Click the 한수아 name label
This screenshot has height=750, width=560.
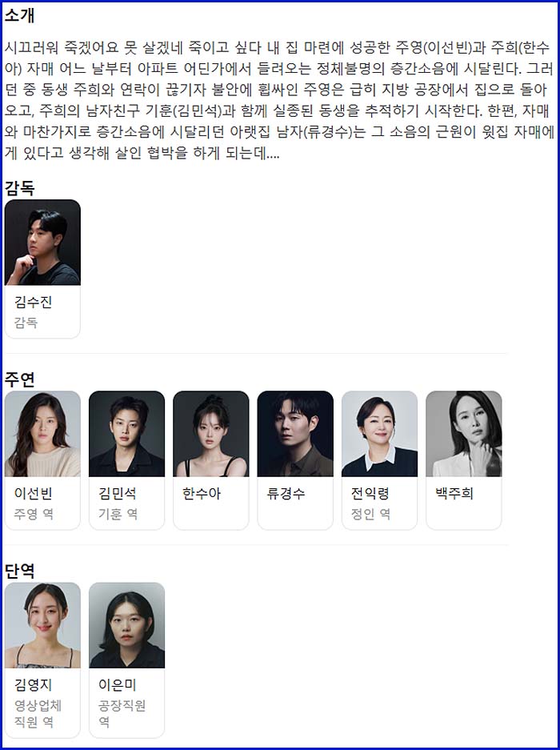(x=202, y=494)
